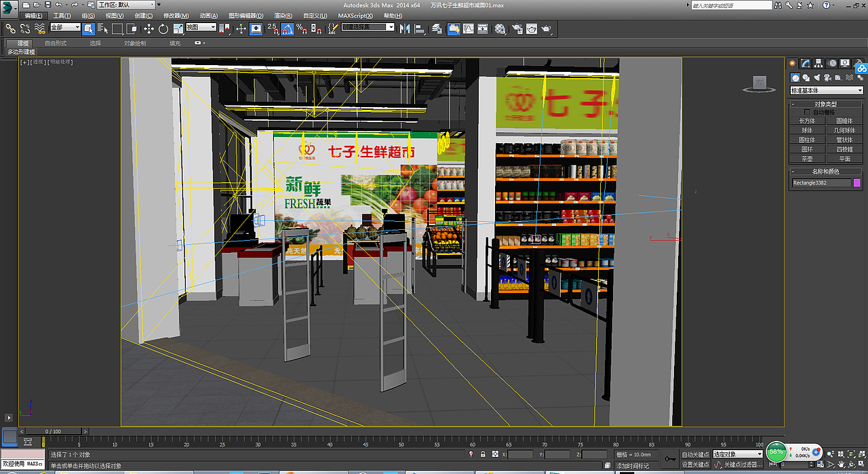The image size is (868, 474).
Task: Click the 设置关键点 set key button
Action: click(695, 465)
